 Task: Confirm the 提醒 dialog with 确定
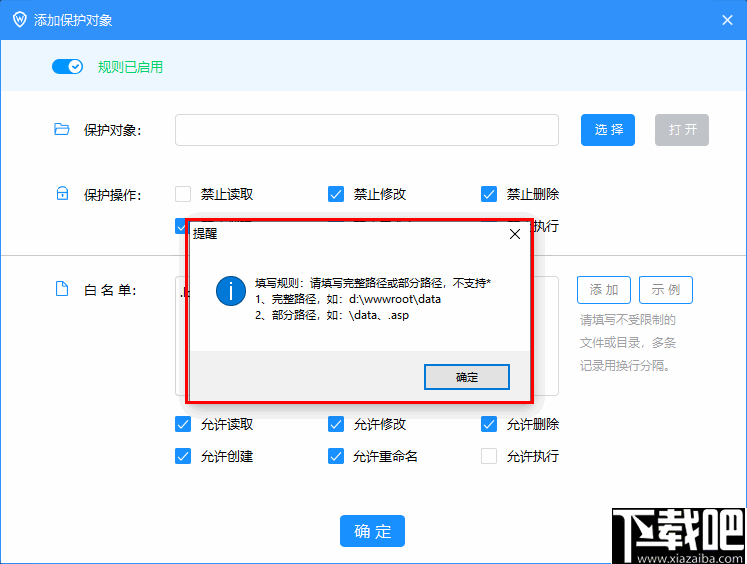pos(467,377)
